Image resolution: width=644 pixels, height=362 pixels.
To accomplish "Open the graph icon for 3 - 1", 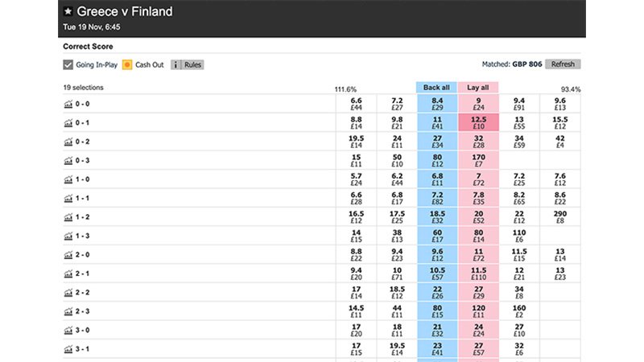I will [x=68, y=350].
